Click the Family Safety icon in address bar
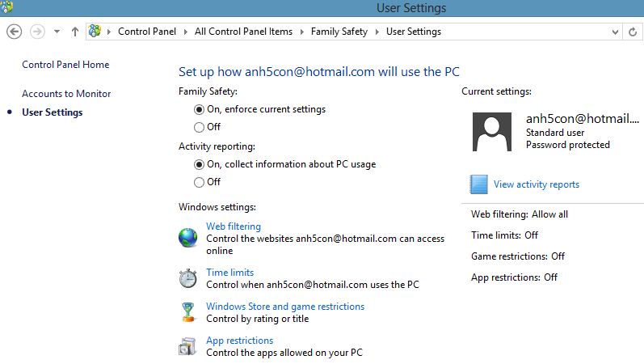644x364 pixels. point(95,31)
